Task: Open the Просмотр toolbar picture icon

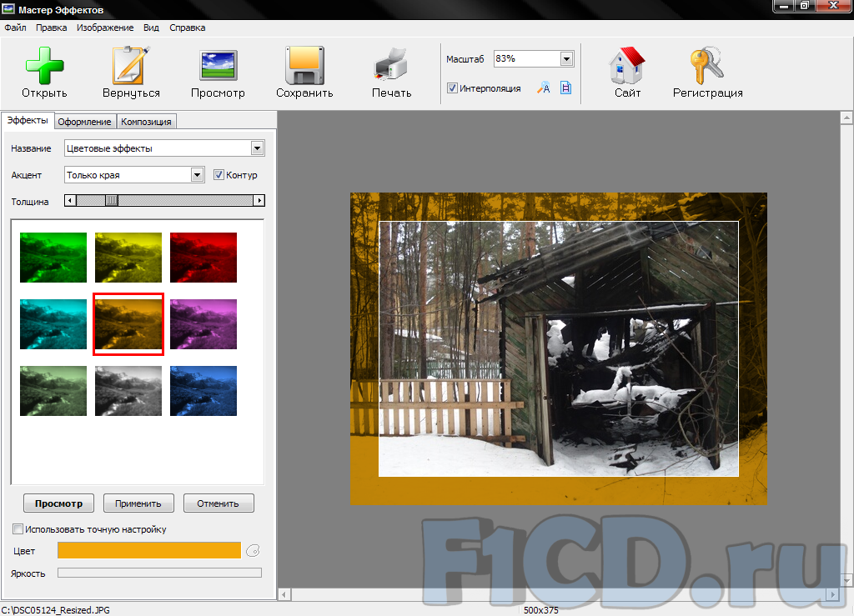Action: pyautogui.click(x=218, y=65)
